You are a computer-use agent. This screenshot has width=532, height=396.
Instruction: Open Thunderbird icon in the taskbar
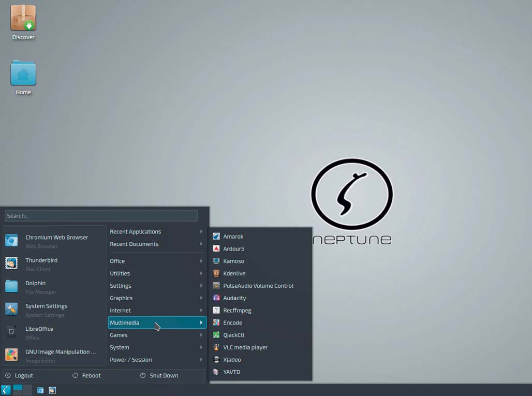coord(52,390)
